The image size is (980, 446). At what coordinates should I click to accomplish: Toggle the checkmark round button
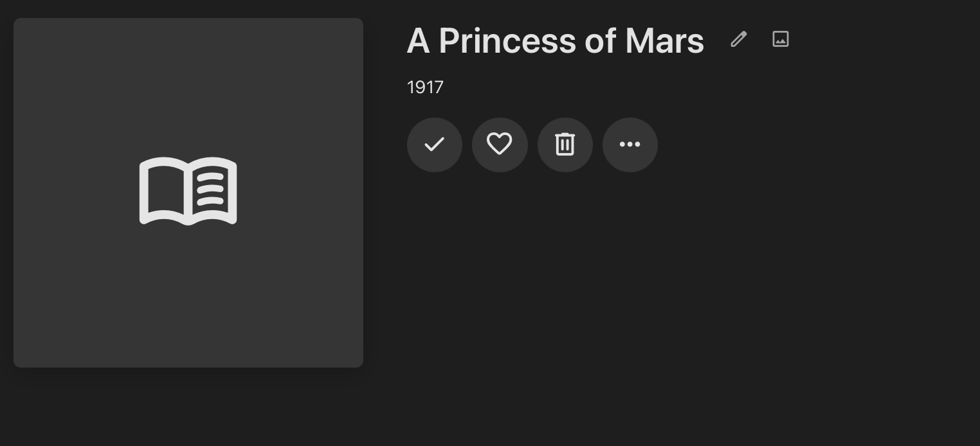(435, 145)
